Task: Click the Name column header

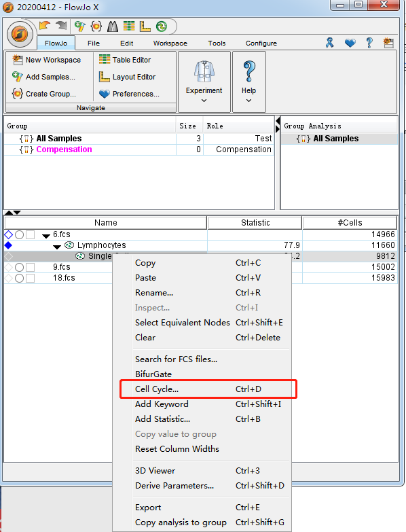Action: pyautogui.click(x=106, y=223)
